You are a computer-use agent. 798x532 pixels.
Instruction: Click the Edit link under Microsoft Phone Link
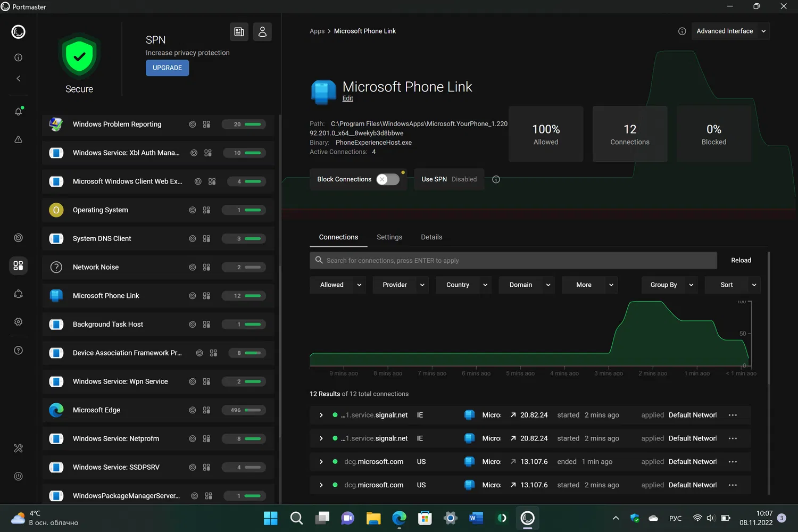[348, 98]
